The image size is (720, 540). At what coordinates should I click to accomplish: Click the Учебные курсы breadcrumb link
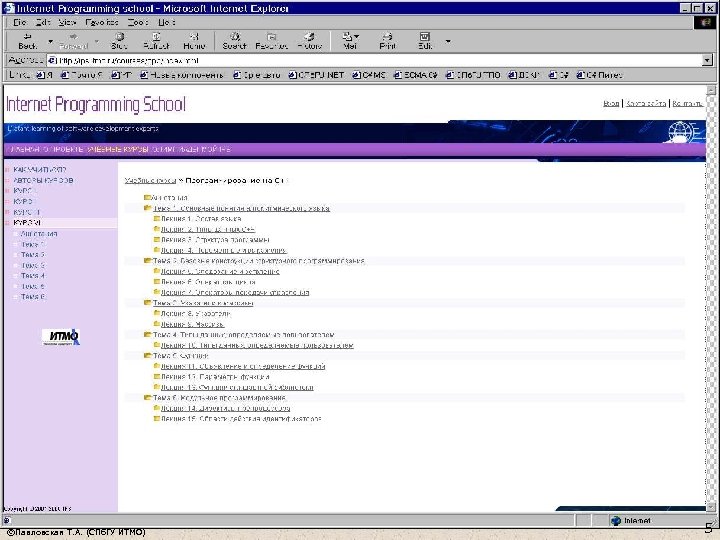tap(151, 180)
